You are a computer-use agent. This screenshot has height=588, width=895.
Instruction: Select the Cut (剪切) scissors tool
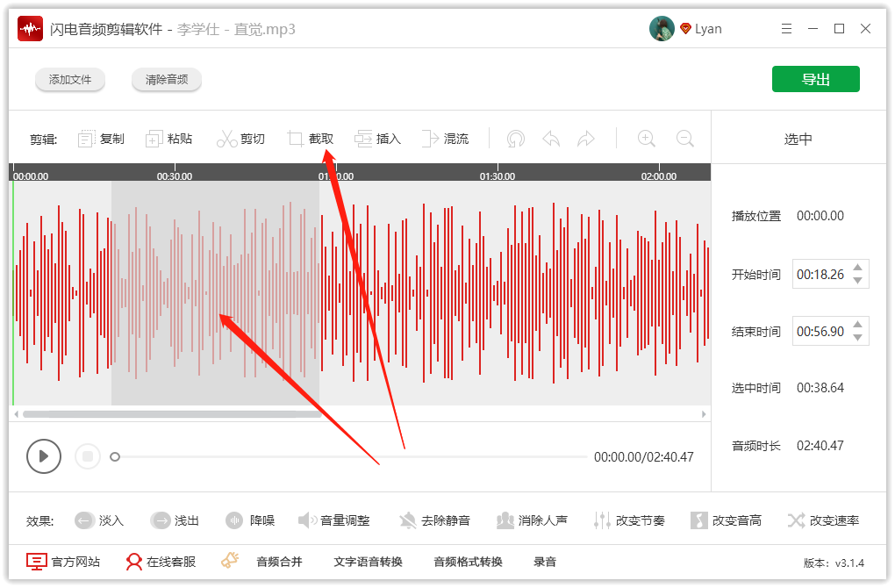pyautogui.click(x=241, y=139)
